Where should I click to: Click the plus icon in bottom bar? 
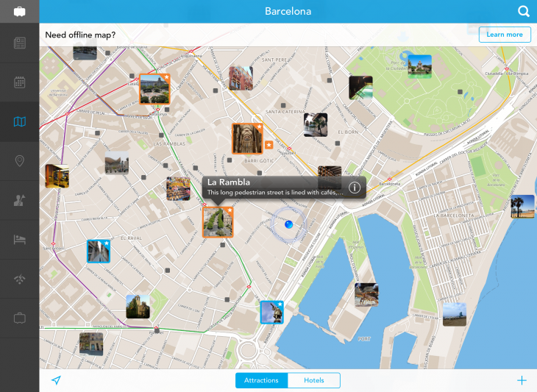point(522,380)
